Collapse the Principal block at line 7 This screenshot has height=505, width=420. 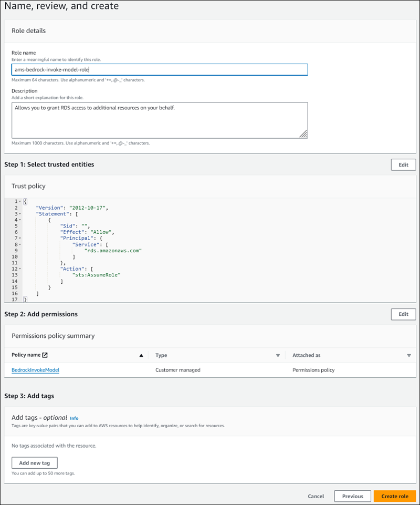click(x=19, y=238)
